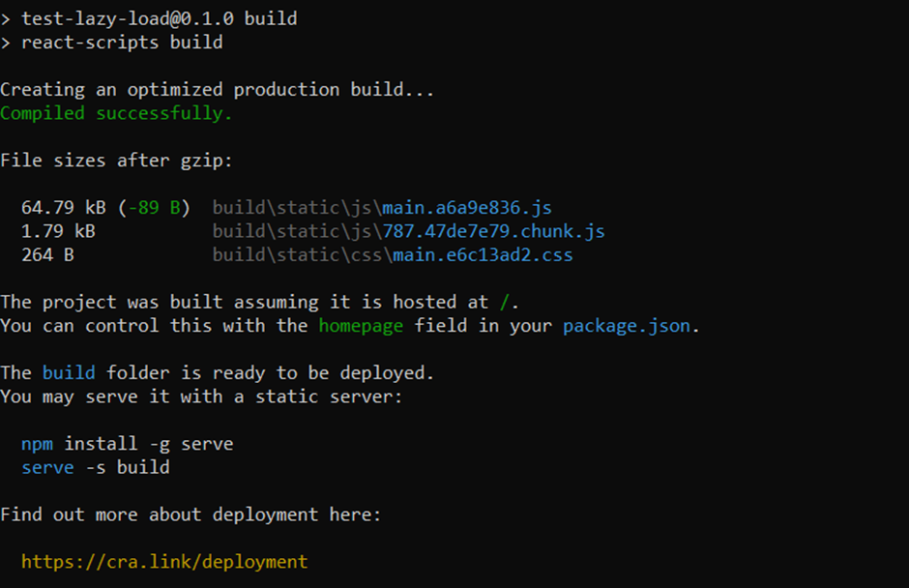Click the https://cra.link/deployment URL
The height and width of the screenshot is (588, 909).
click(x=164, y=561)
